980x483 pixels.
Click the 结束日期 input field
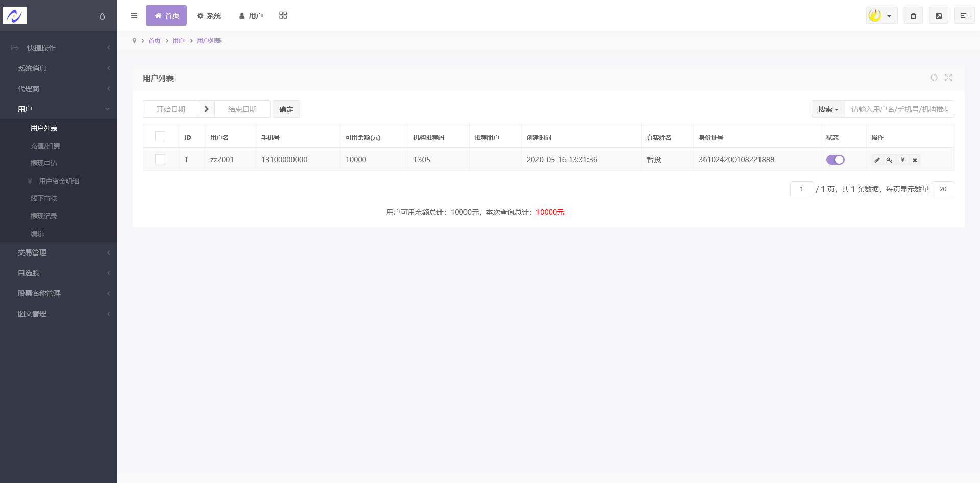242,109
